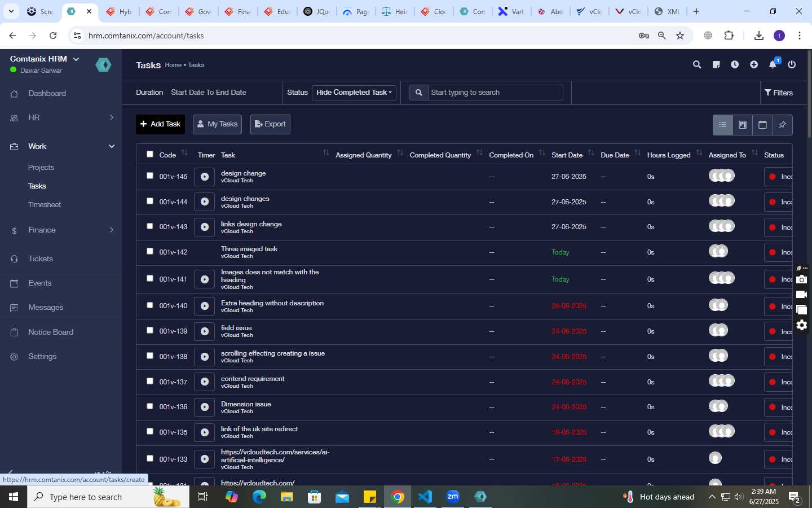
Task: Open Projects under Work menu
Action: [41, 168]
